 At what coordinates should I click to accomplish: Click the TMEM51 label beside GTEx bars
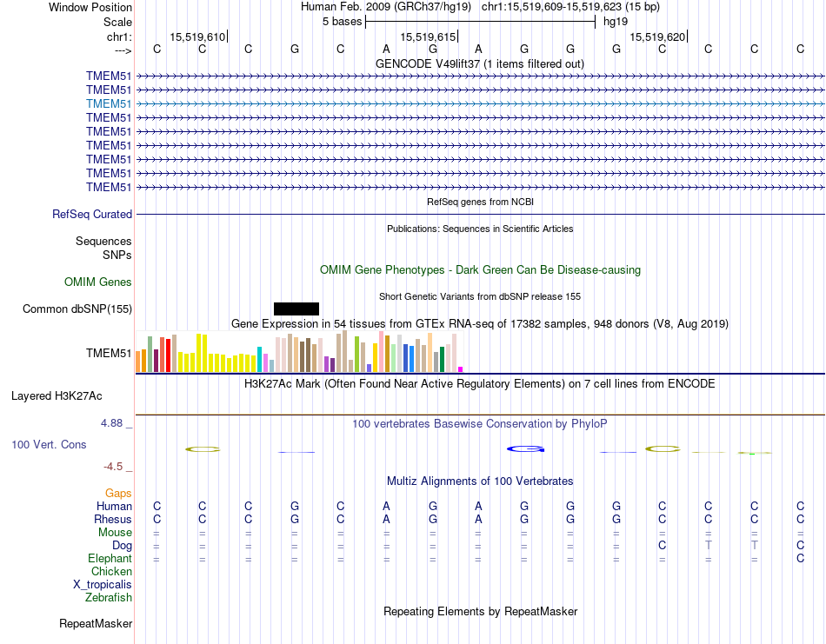109,354
